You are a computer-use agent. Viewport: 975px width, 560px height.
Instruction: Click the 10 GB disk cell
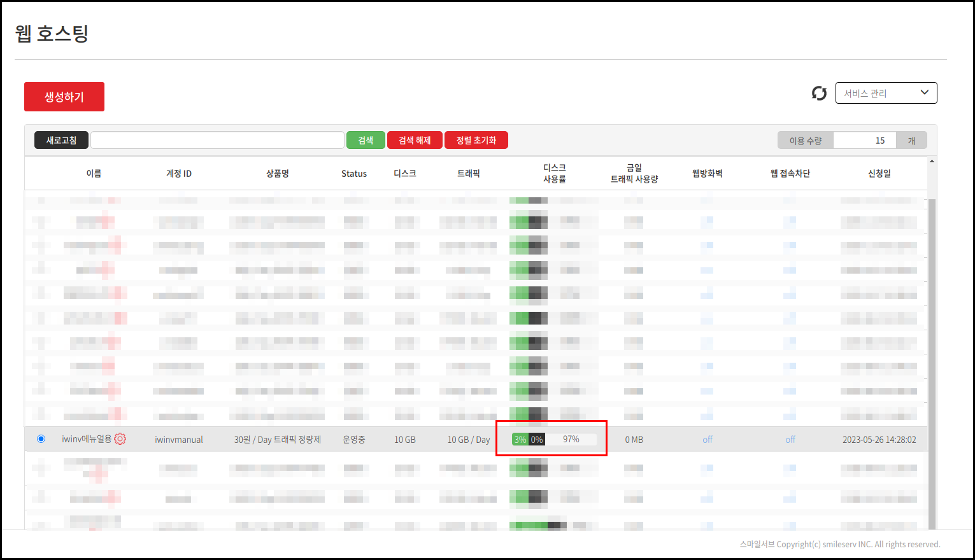click(x=405, y=440)
